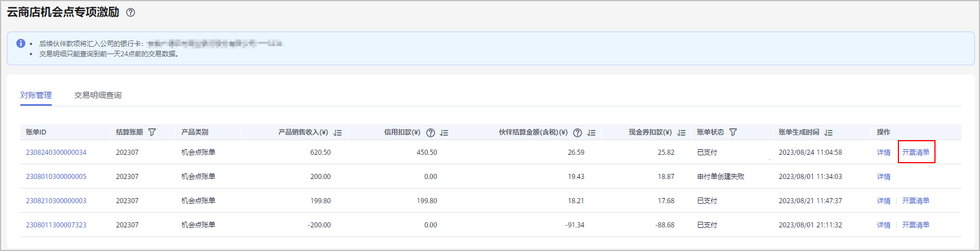The height and width of the screenshot is (251, 980).
Task: Open bill ID 2308011300007323
Action: pos(56,225)
